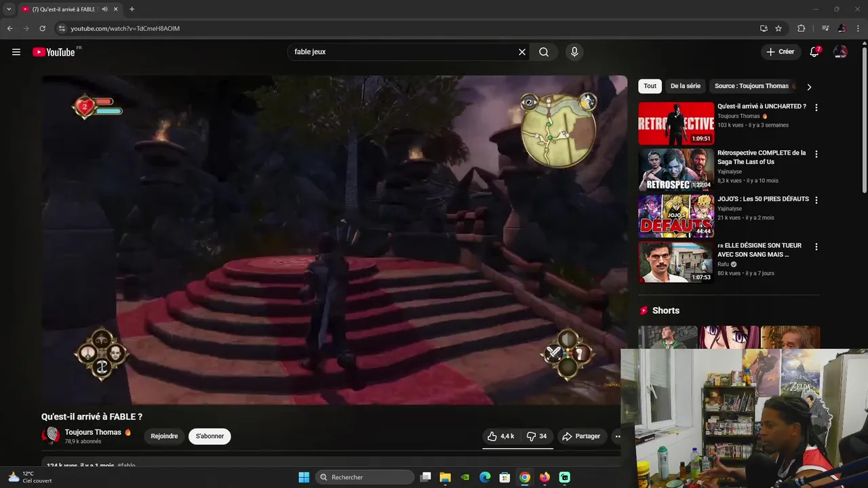Open Task View on taskbar
Viewport: 868px width, 488px height.
(x=425, y=477)
